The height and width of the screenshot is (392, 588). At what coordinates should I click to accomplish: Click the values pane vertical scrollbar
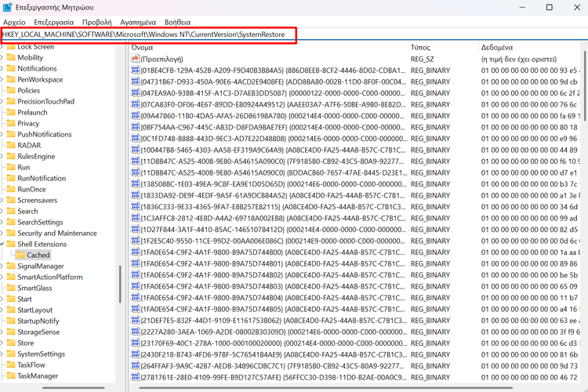coord(585,85)
